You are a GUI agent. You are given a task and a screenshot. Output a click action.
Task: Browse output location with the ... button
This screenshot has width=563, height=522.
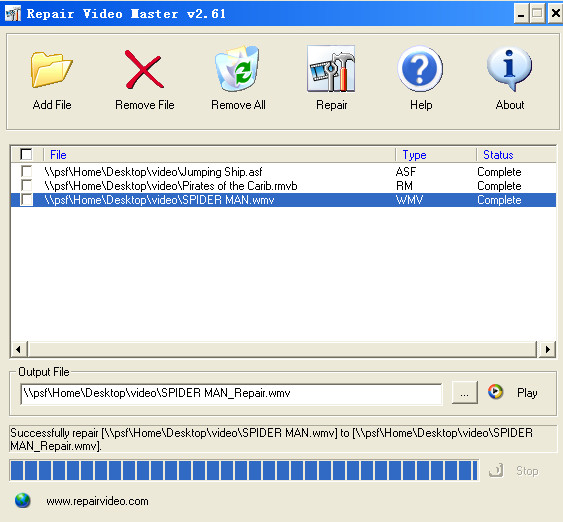[465, 393]
